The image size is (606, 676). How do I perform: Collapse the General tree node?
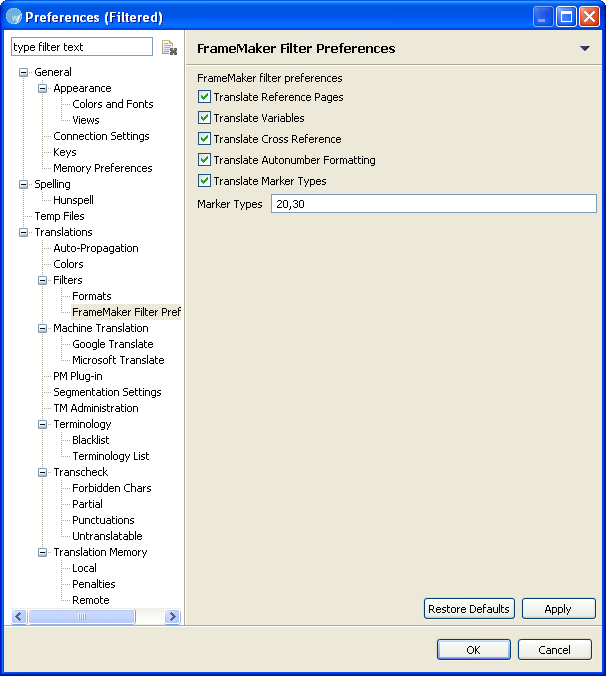pos(24,72)
